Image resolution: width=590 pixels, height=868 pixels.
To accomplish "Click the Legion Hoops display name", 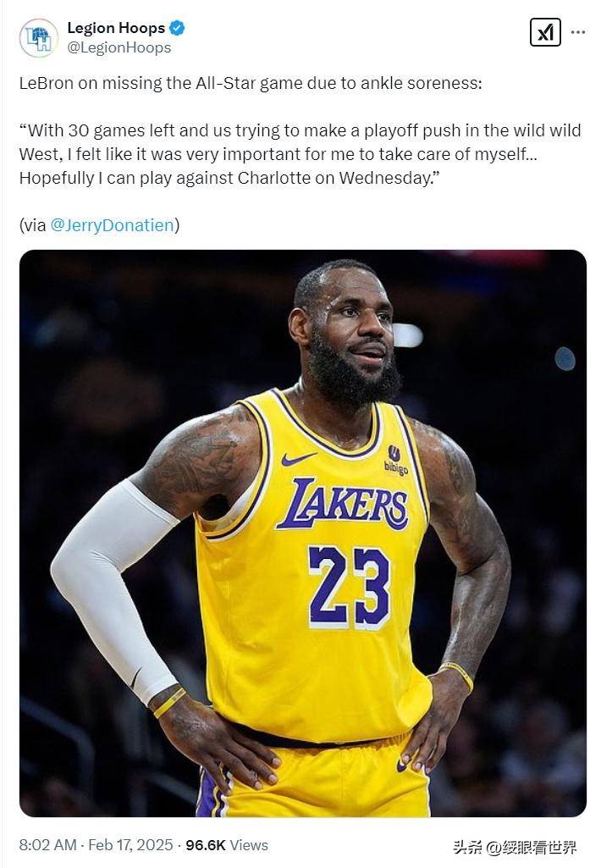I will tap(116, 26).
